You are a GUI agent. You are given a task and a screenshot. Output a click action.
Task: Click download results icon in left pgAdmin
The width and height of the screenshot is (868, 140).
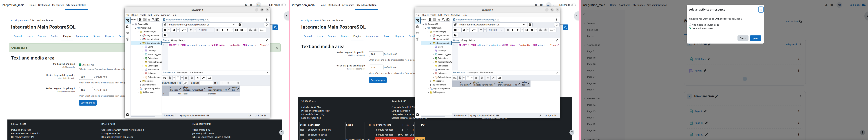pos(198,78)
